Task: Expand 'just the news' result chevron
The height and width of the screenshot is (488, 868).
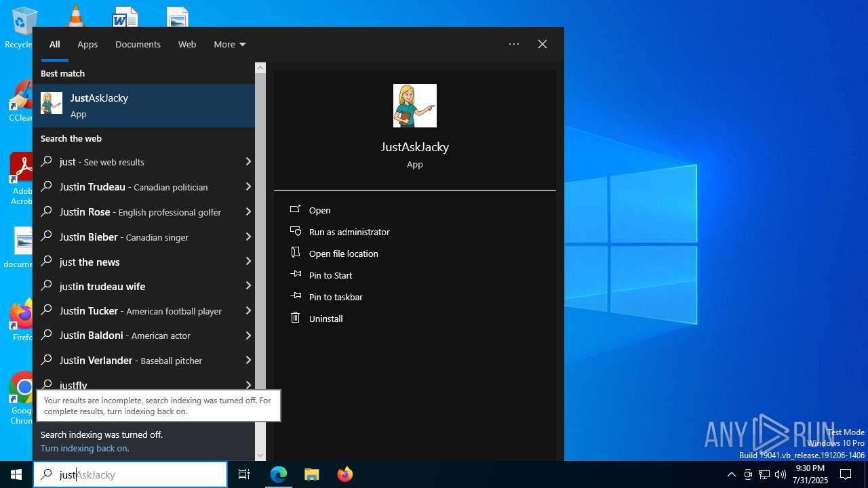Action: pyautogui.click(x=248, y=261)
